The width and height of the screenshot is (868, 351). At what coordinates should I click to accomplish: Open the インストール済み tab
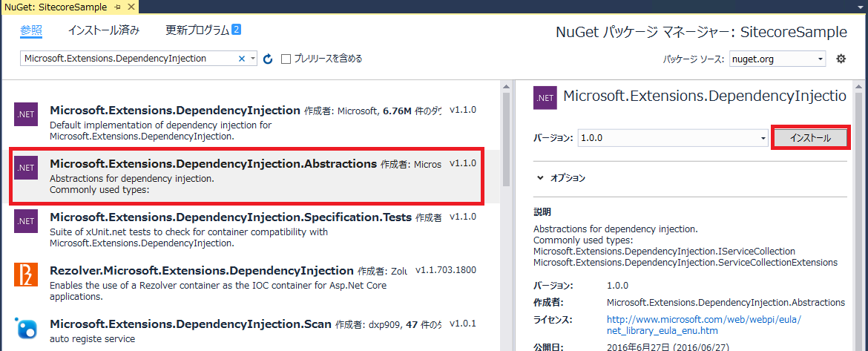pyautogui.click(x=104, y=30)
